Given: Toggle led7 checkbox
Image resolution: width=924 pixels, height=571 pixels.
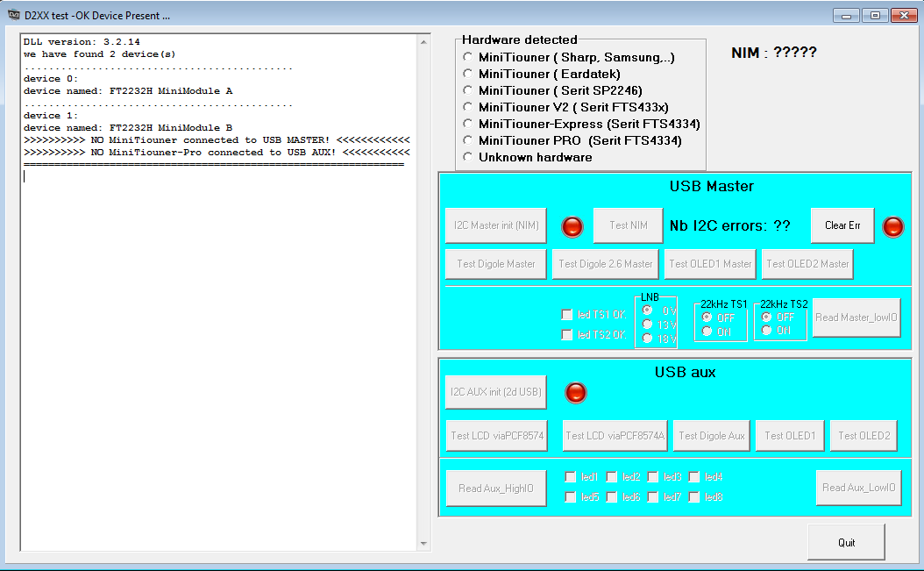Looking at the screenshot, I should 653,497.
